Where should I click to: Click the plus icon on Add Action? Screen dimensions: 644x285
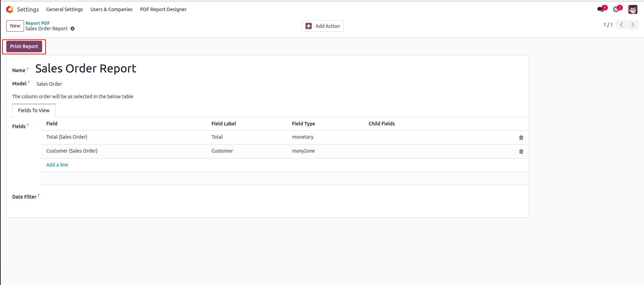(308, 26)
